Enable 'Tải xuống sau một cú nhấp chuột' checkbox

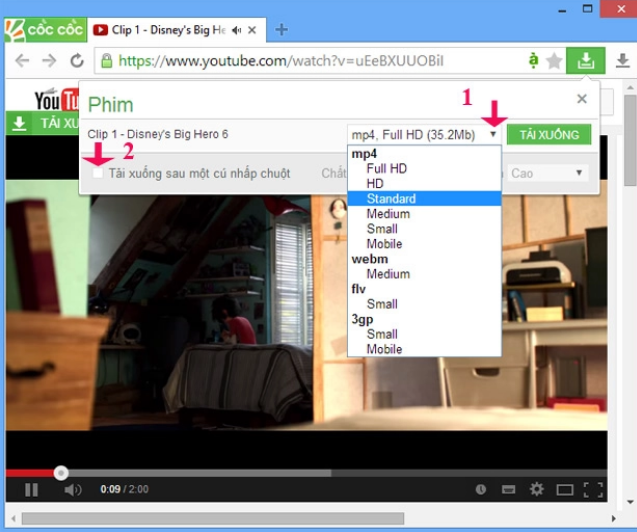(x=98, y=173)
